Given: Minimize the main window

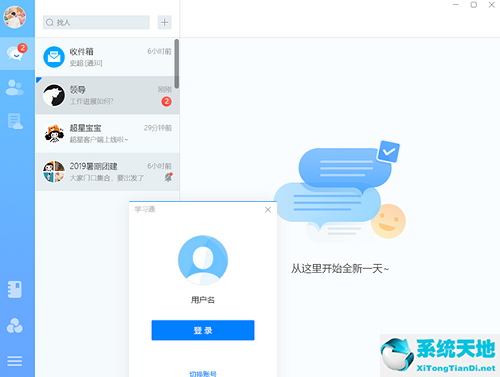Looking at the screenshot, I should [x=456, y=5].
